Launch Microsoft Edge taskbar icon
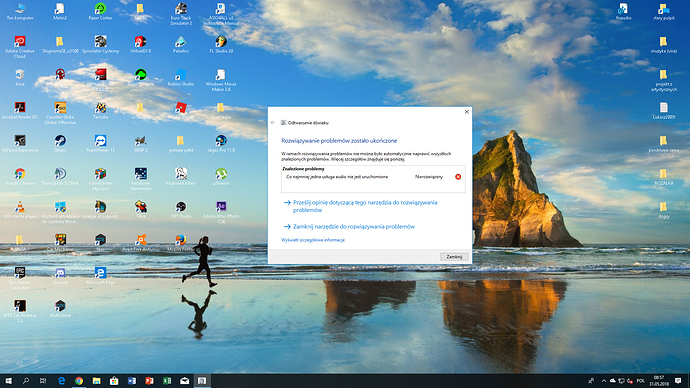The image size is (690, 388). point(62,381)
